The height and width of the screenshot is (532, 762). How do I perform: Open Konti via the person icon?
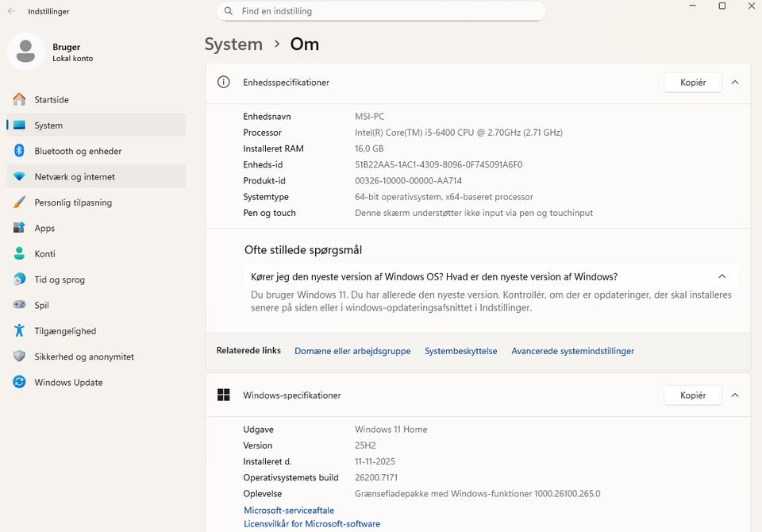coord(19,254)
